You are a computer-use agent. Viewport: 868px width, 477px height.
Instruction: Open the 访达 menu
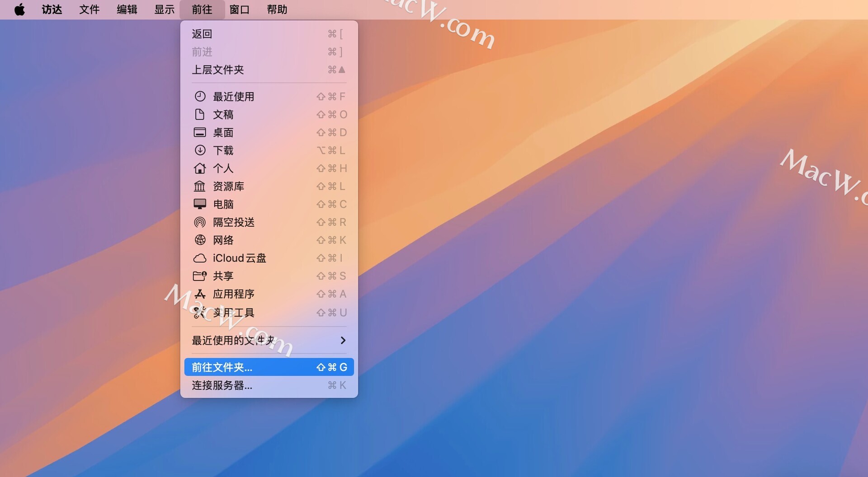(x=52, y=9)
